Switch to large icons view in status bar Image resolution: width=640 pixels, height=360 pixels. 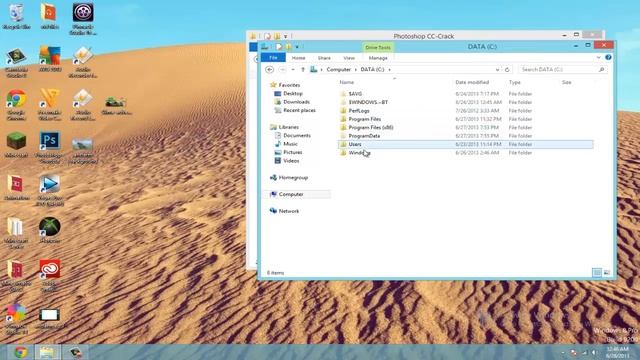point(607,272)
